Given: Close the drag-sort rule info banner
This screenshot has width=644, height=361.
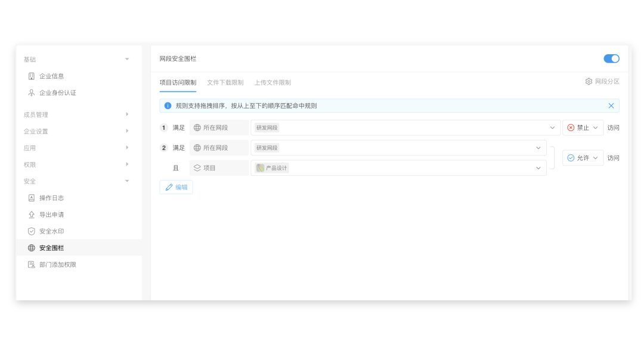Looking at the screenshot, I should 611,106.
